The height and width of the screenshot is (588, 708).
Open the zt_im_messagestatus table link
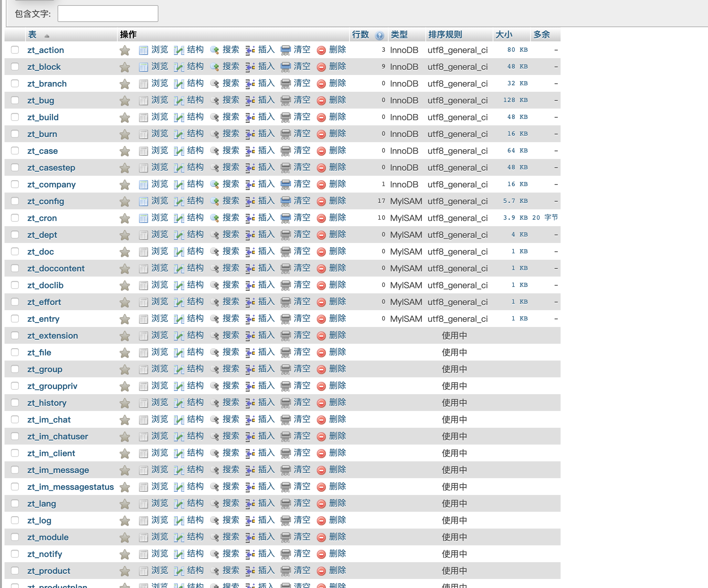pyautogui.click(x=70, y=487)
